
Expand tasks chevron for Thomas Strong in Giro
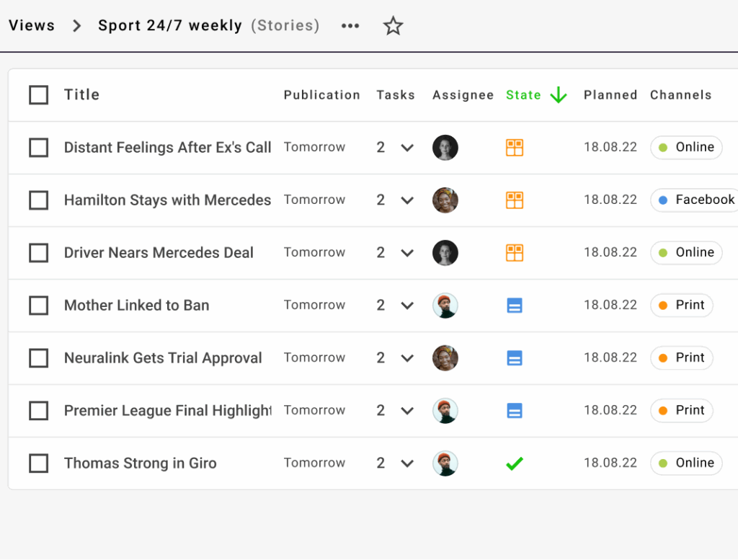[x=407, y=463]
